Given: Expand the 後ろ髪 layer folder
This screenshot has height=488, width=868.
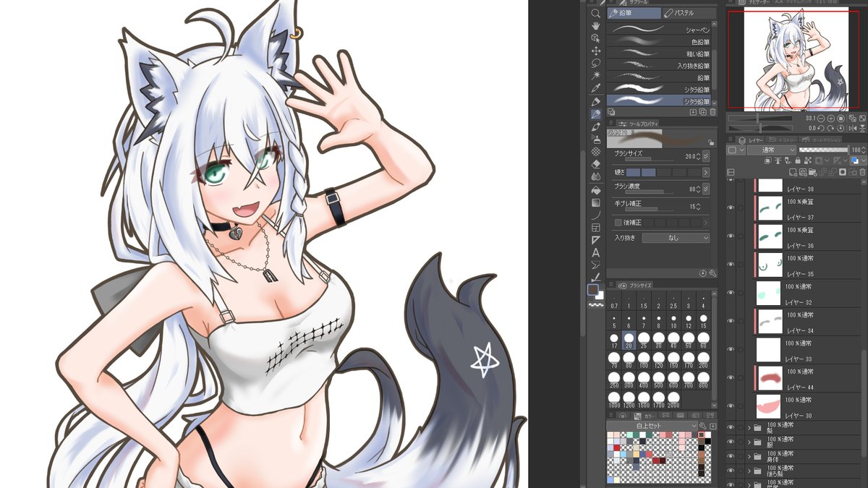Looking at the screenshot, I should [749, 470].
